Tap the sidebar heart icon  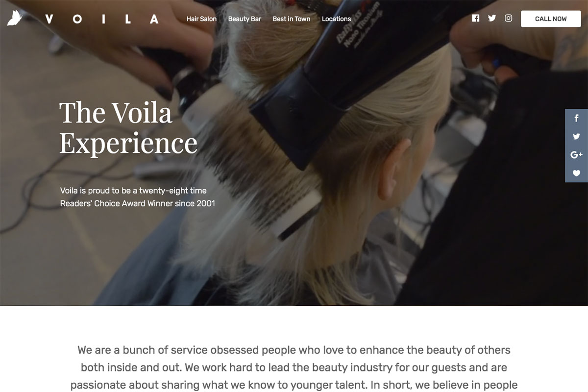[577, 173]
